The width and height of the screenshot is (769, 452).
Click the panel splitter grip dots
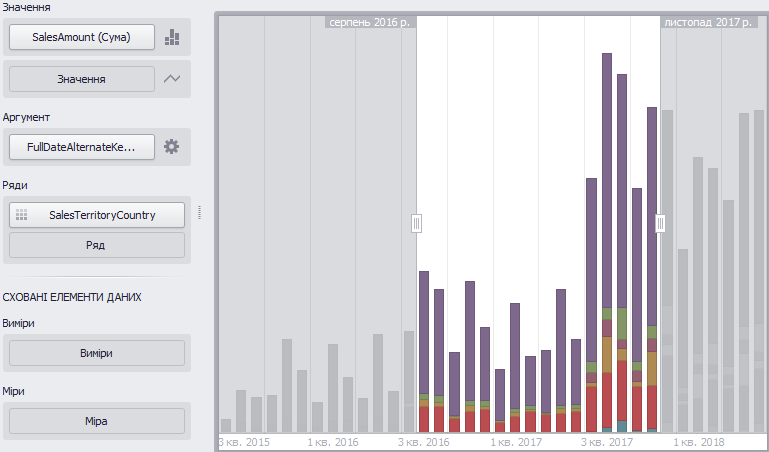(x=199, y=212)
